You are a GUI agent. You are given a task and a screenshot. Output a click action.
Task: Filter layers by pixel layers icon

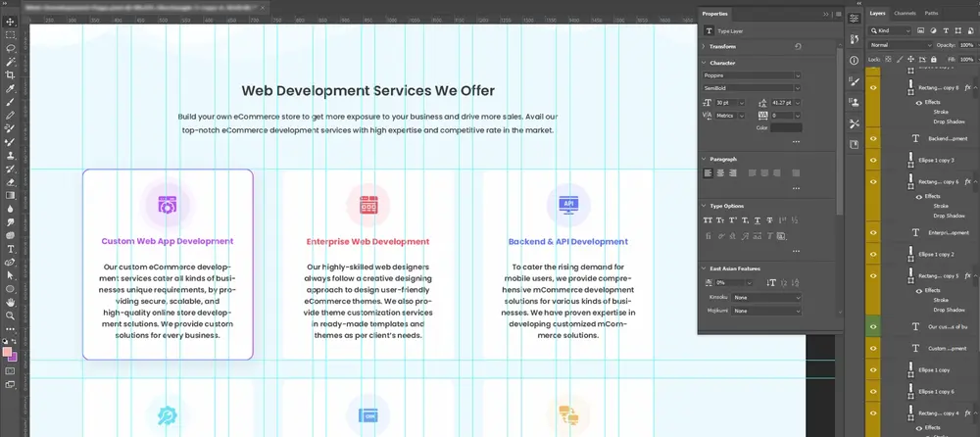click(922, 30)
